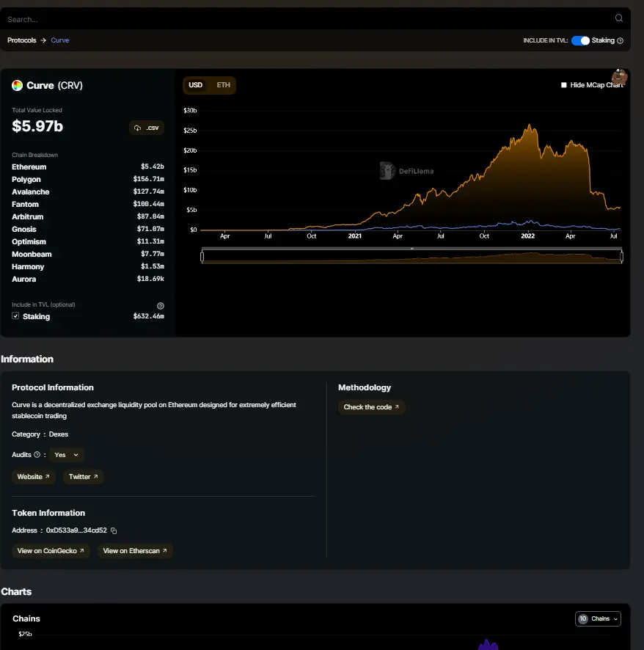Screen dimensions: 644x650
Task: Click the 2021 label on the chart axis
Action: [x=355, y=236]
